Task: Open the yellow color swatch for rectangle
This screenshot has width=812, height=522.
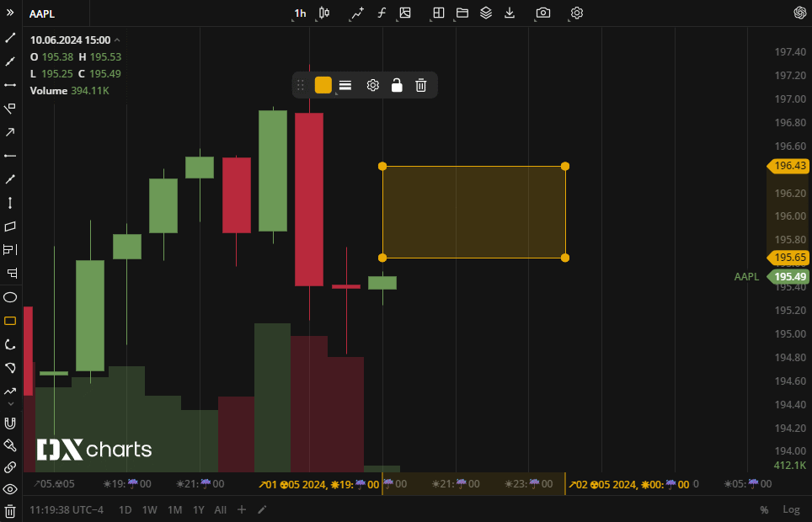Action: [323, 85]
